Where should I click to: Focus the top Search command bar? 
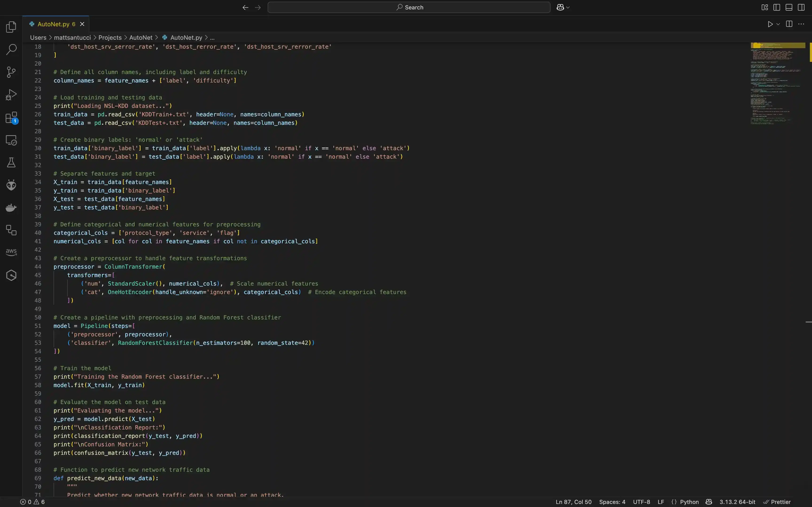409,7
